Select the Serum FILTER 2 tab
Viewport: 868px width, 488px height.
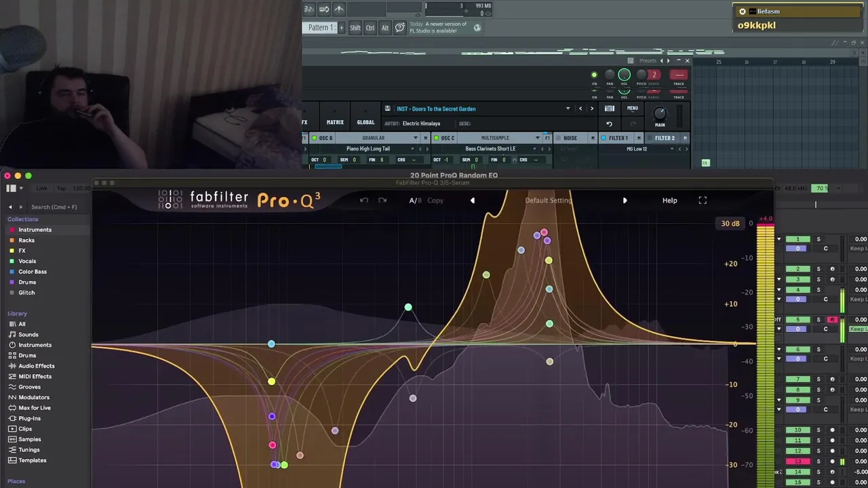[x=665, y=138]
